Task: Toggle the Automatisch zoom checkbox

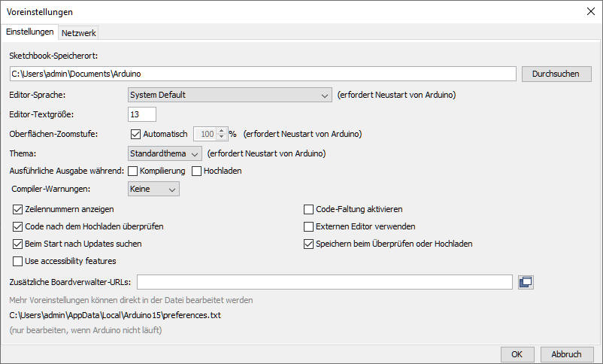Action: click(135, 134)
